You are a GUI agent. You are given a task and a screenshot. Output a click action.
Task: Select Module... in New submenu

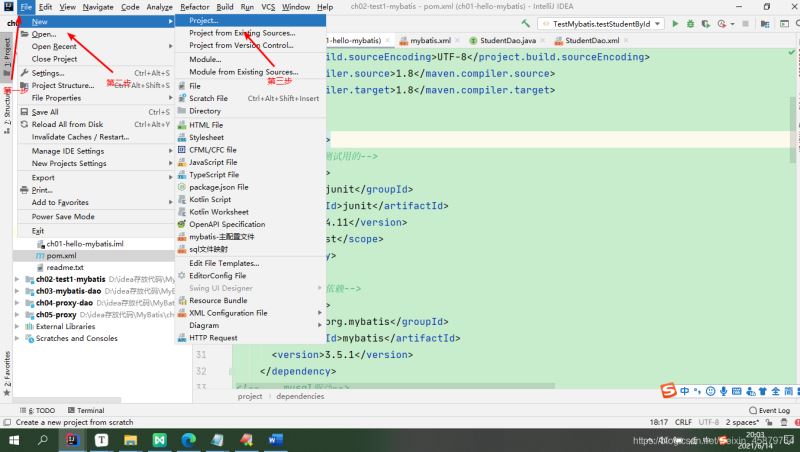pyautogui.click(x=250, y=59)
